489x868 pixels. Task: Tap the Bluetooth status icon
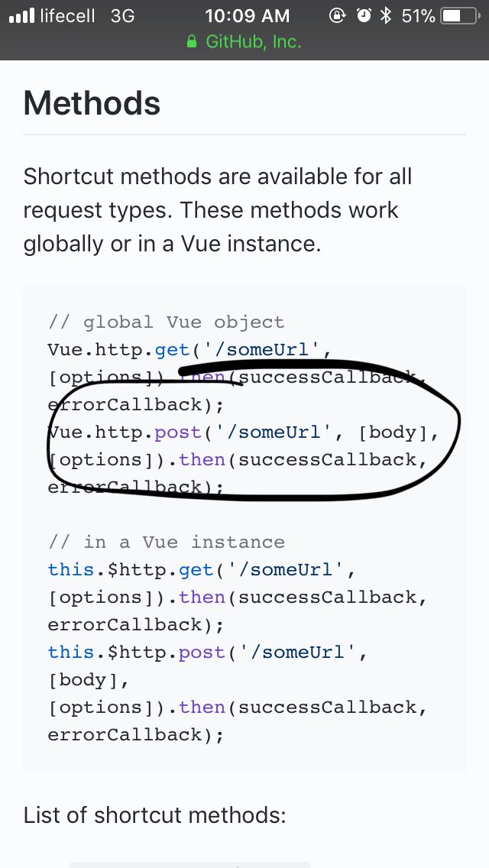pyautogui.click(x=386, y=15)
